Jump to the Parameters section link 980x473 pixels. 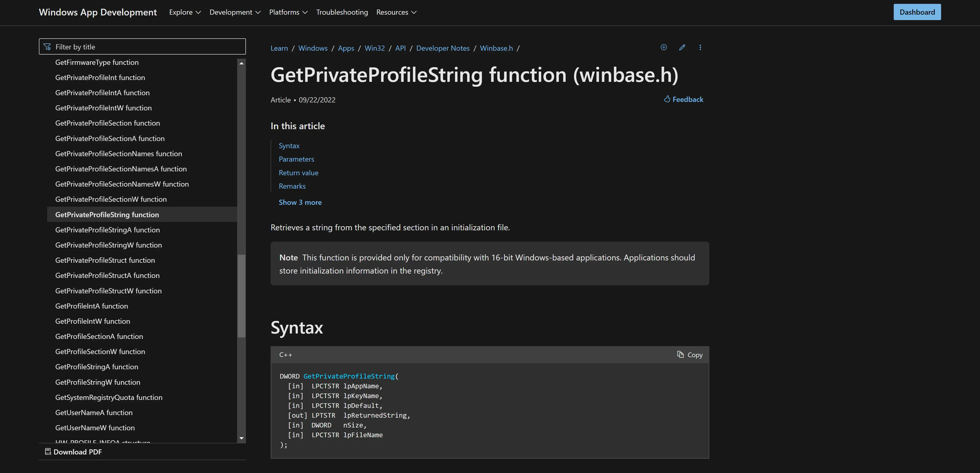296,159
